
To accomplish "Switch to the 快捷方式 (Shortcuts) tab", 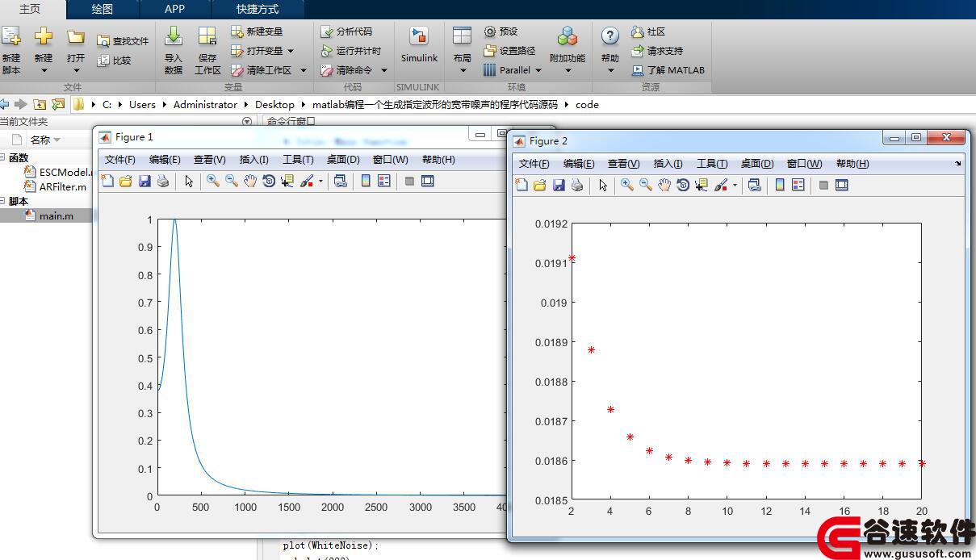I will 258,9.
